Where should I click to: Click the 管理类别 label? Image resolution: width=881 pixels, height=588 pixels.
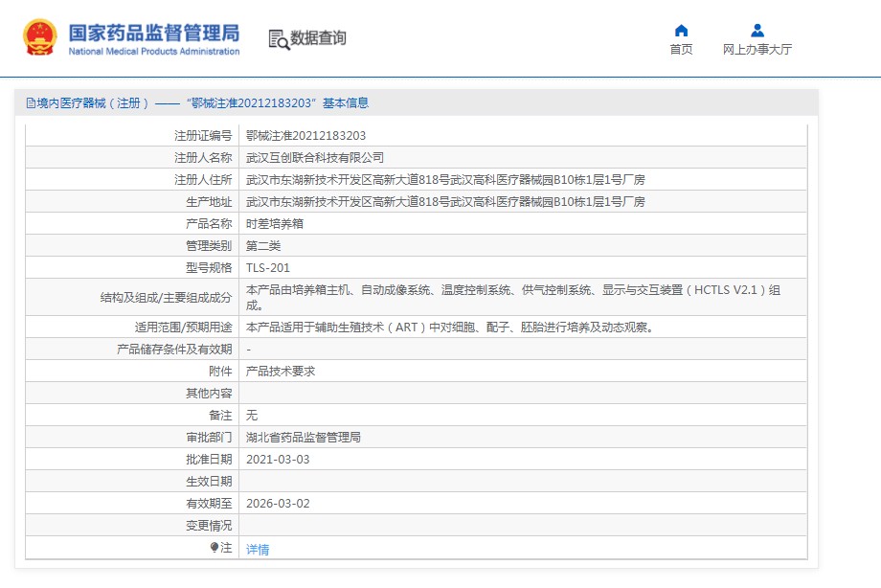click(x=209, y=245)
